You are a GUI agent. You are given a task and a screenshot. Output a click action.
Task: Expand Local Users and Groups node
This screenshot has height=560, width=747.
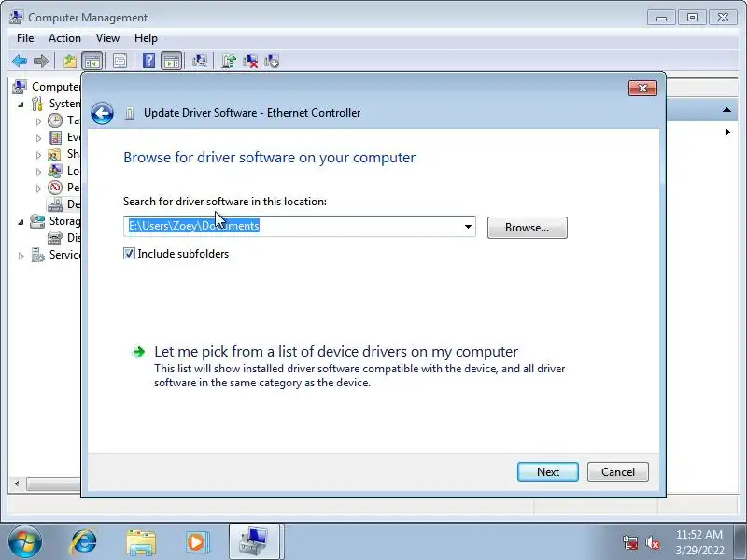tap(38, 171)
